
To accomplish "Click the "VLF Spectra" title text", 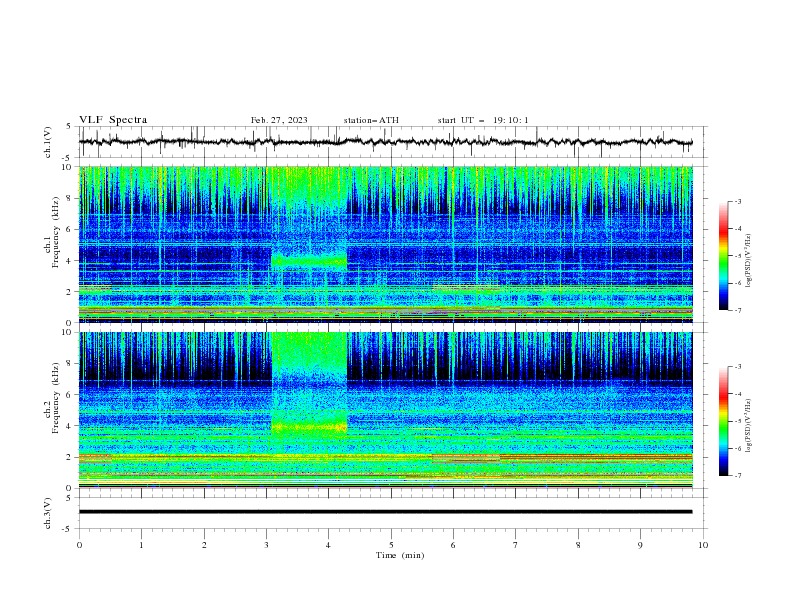I will pos(113,120).
